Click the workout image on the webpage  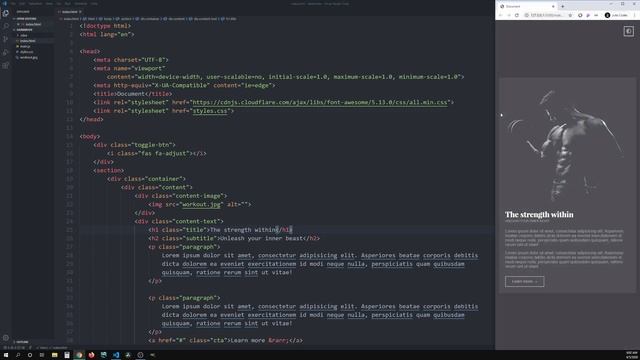click(x=567, y=144)
